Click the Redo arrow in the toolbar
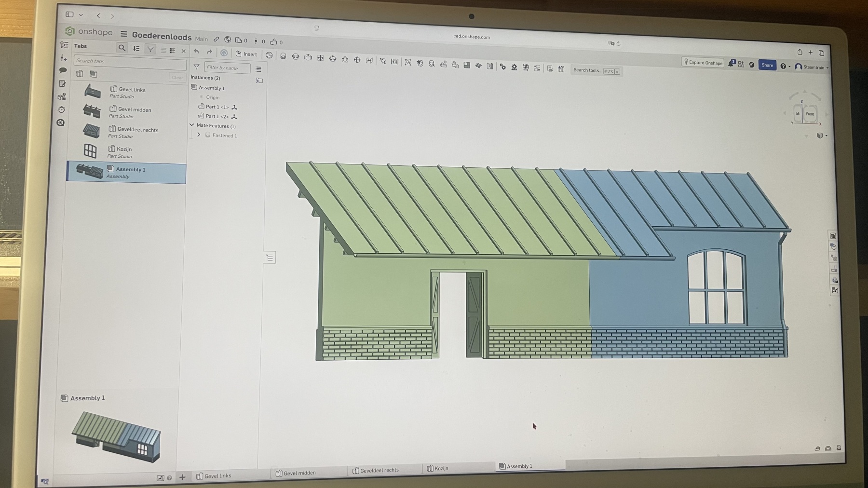 tap(209, 52)
